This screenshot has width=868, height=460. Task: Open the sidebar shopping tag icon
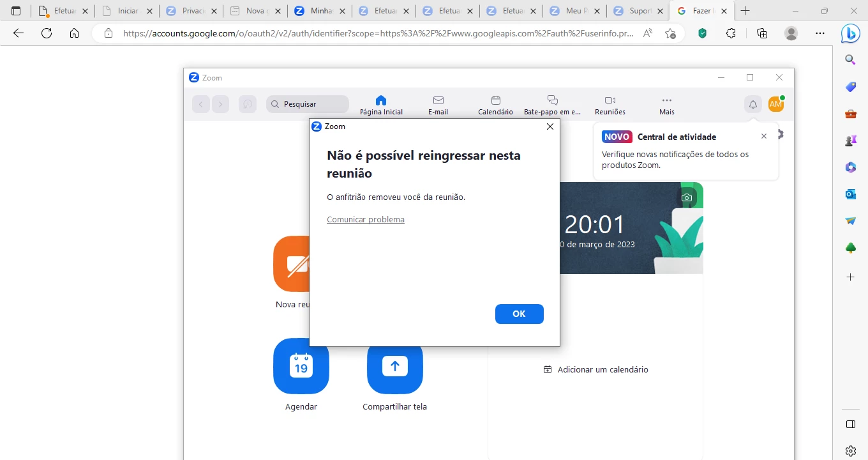point(850,87)
